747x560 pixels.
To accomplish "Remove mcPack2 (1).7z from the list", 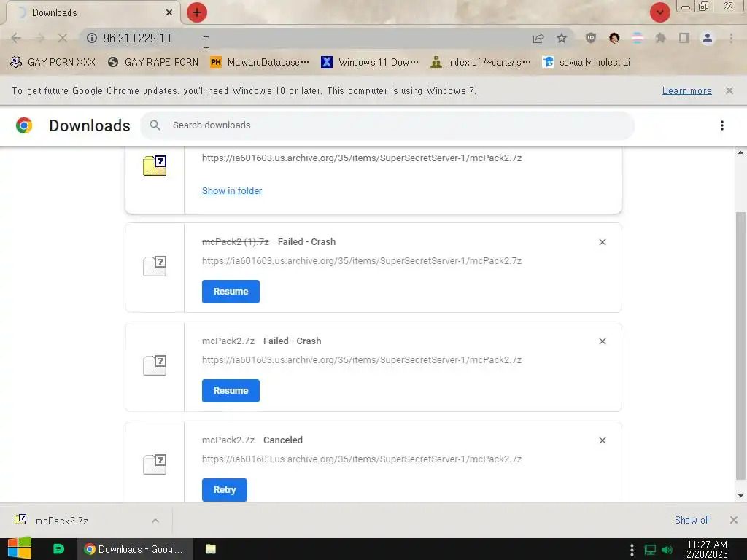I will pos(602,242).
